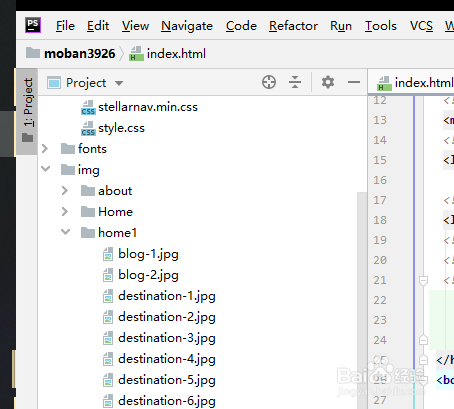Select the home1 folder
Screen dimensions: 454x409
pyautogui.click(x=109, y=233)
